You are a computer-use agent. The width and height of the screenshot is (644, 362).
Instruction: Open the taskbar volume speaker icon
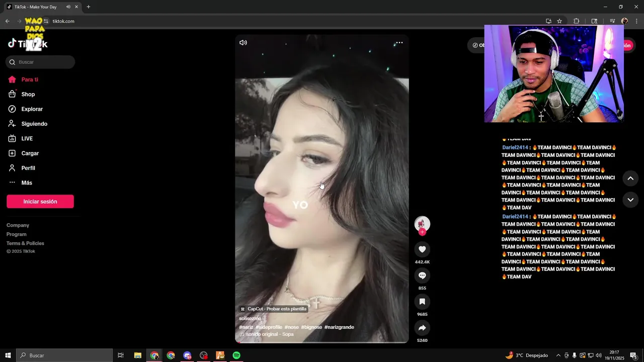(x=599, y=355)
